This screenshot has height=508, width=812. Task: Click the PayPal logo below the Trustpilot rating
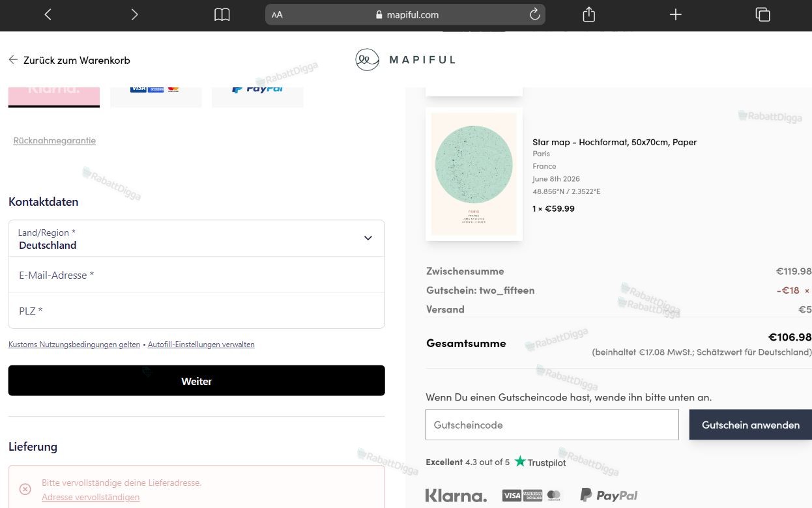(609, 496)
